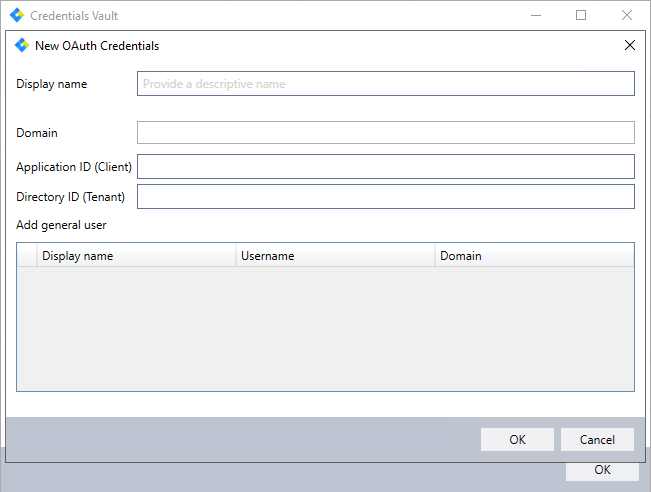Click into the Domain text field
This screenshot has width=651, height=492.
(385, 132)
